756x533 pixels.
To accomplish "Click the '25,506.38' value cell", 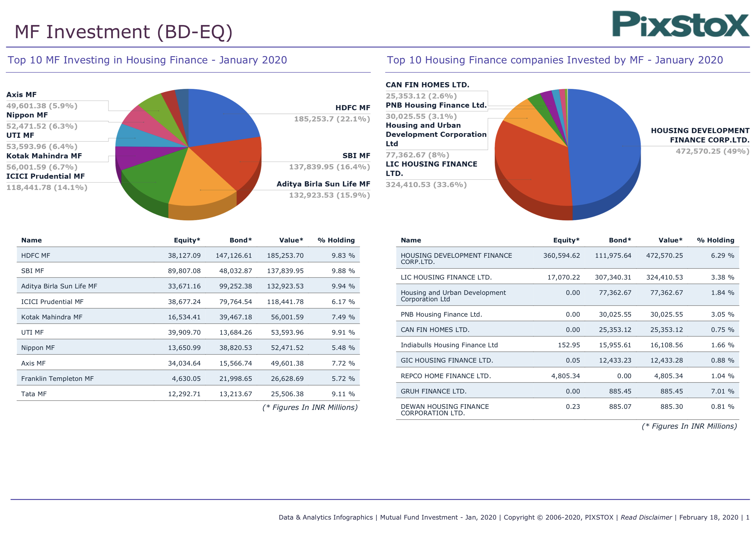I will tap(287, 394).
